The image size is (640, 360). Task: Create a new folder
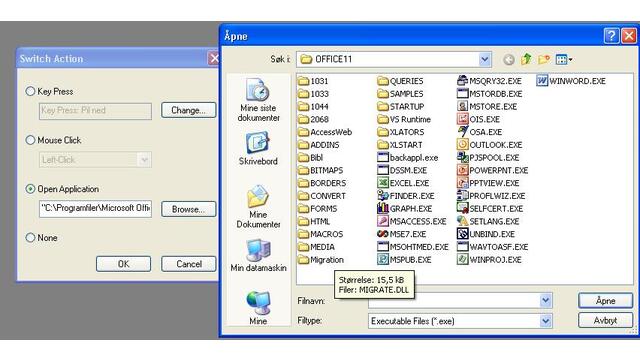pos(544,60)
